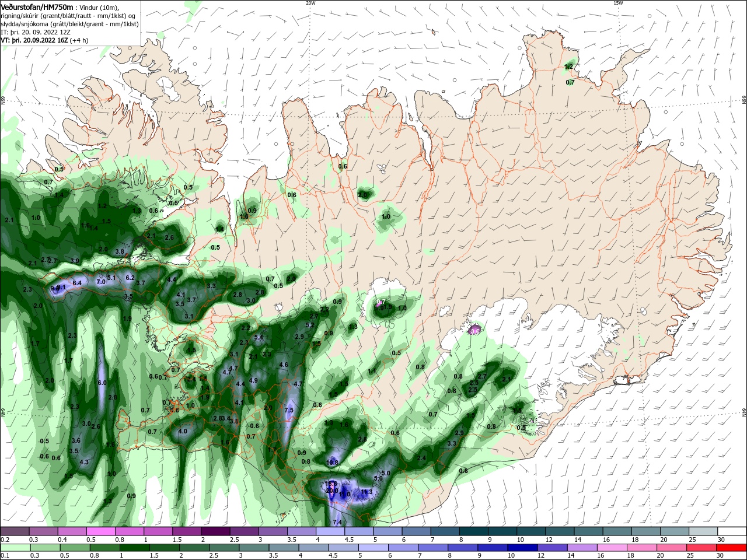Click the 7.0 precipitation value
747x560 pixels.
100,282
